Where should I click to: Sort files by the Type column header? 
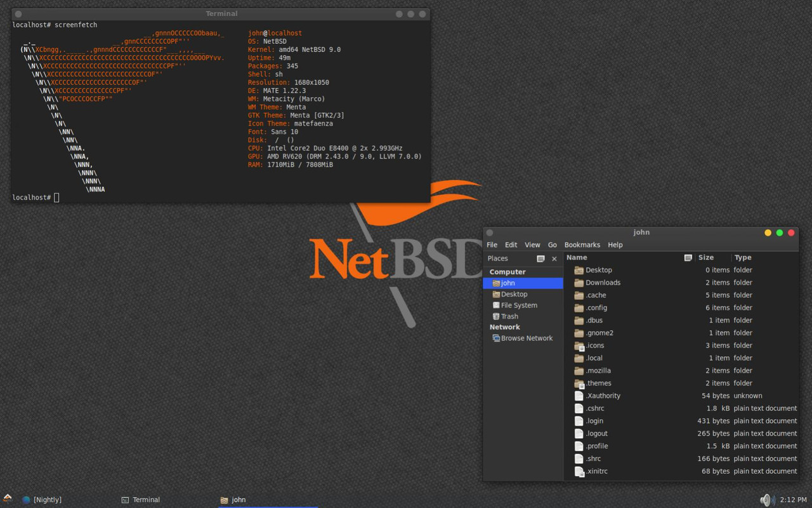(x=765, y=258)
